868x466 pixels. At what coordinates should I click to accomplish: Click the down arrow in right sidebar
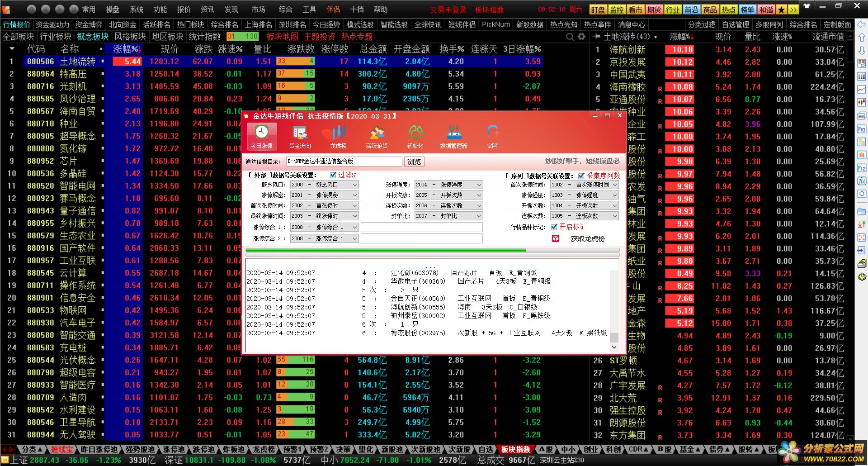point(862,51)
